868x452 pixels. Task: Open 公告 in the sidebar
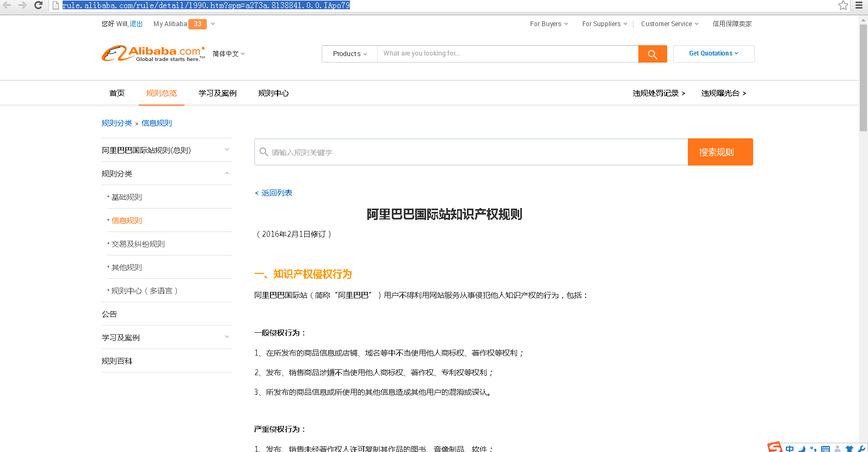[x=109, y=314]
